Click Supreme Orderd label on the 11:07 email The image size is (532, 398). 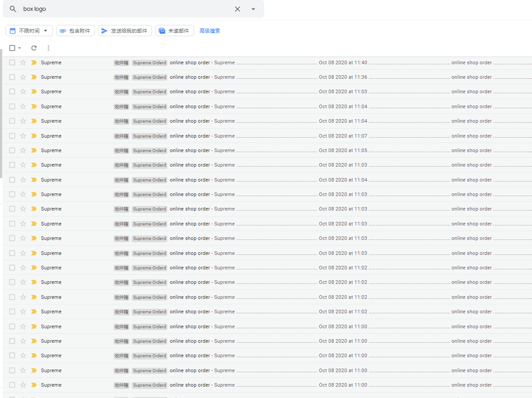(150, 136)
